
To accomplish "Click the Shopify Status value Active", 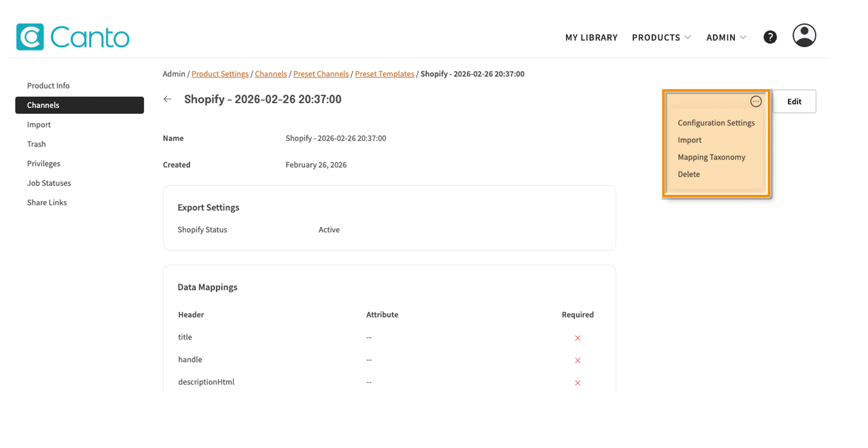I will [329, 230].
